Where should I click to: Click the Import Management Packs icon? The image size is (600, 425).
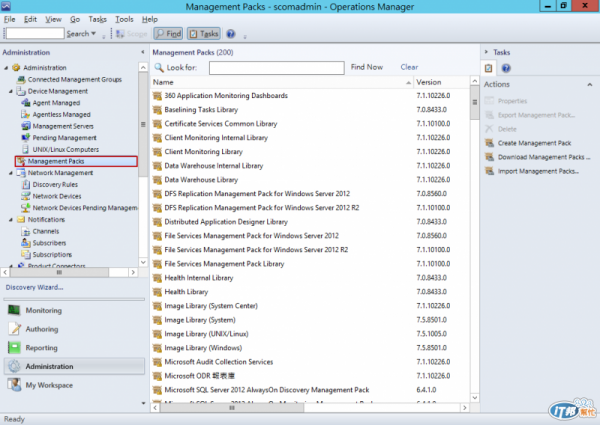pos(489,171)
